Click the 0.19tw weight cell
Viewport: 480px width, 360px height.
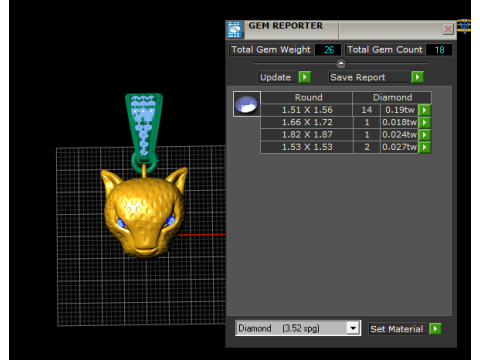(399, 110)
